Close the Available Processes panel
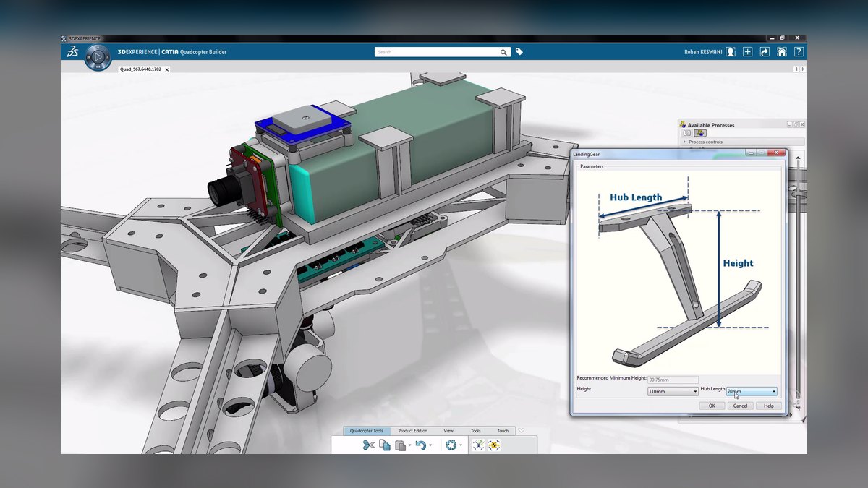This screenshot has height=488, width=868. [x=802, y=124]
